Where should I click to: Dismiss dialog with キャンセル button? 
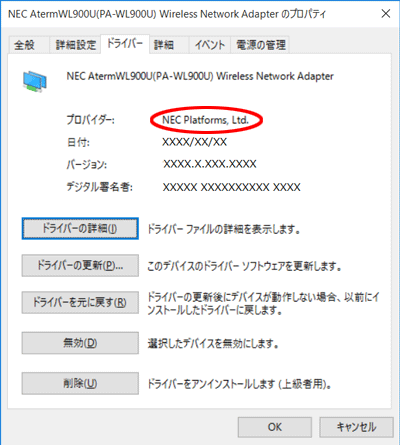tap(356, 427)
